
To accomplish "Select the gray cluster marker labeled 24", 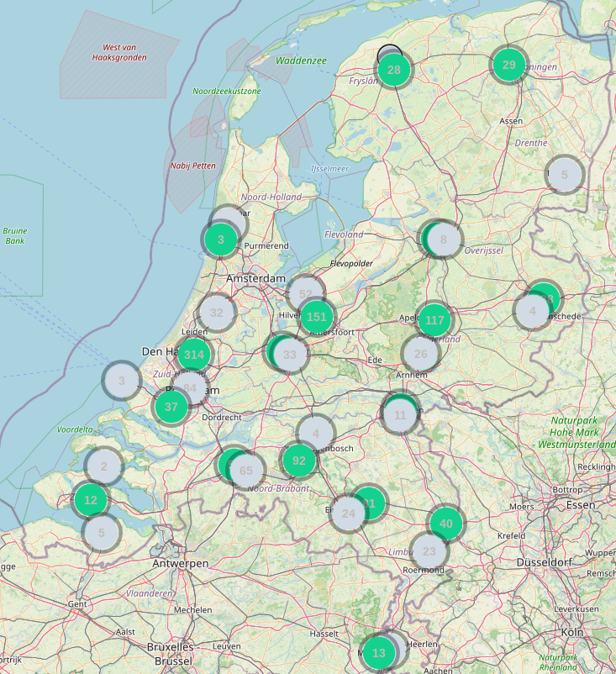I will [x=349, y=513].
